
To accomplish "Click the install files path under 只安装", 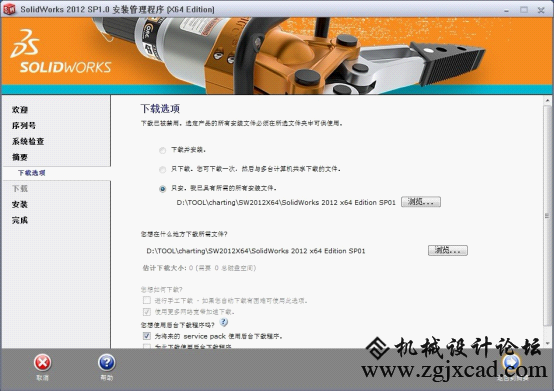I will (x=286, y=203).
